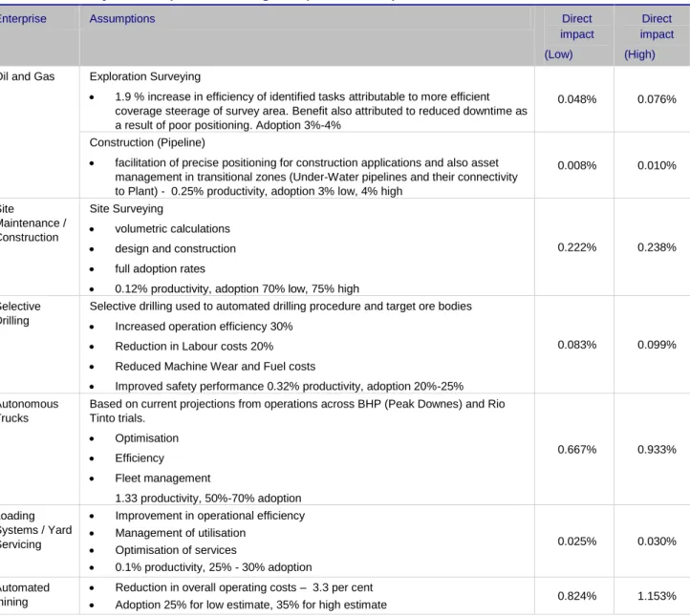Click Improvement in operational efficiency bullet

pyautogui.click(x=210, y=516)
